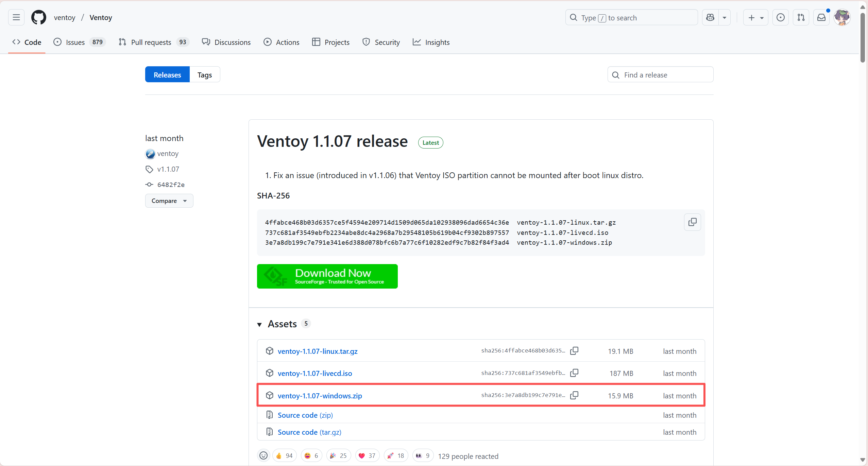Open the add reaction smiley picker
Viewport: 868px width, 466px height.
(263, 455)
